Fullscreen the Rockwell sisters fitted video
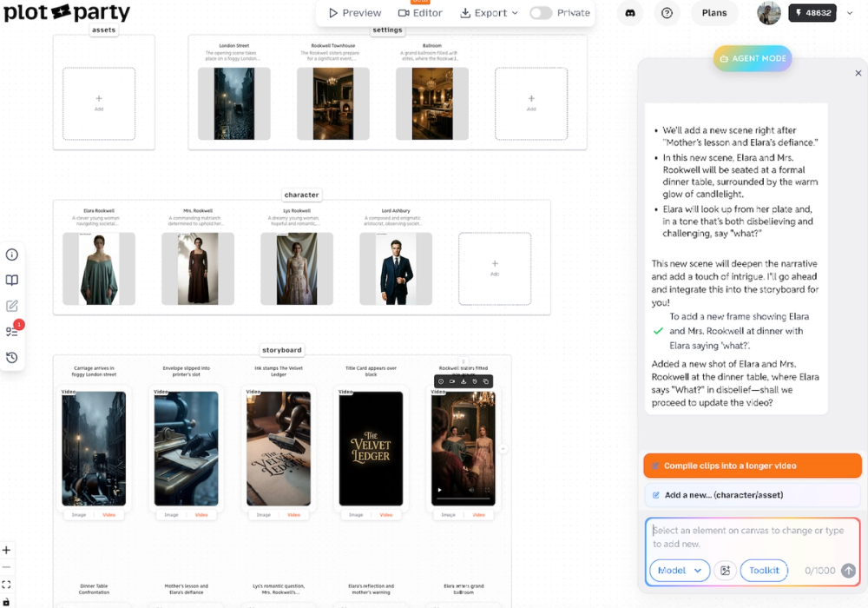Viewport: 868px width, 608px height. [487, 490]
